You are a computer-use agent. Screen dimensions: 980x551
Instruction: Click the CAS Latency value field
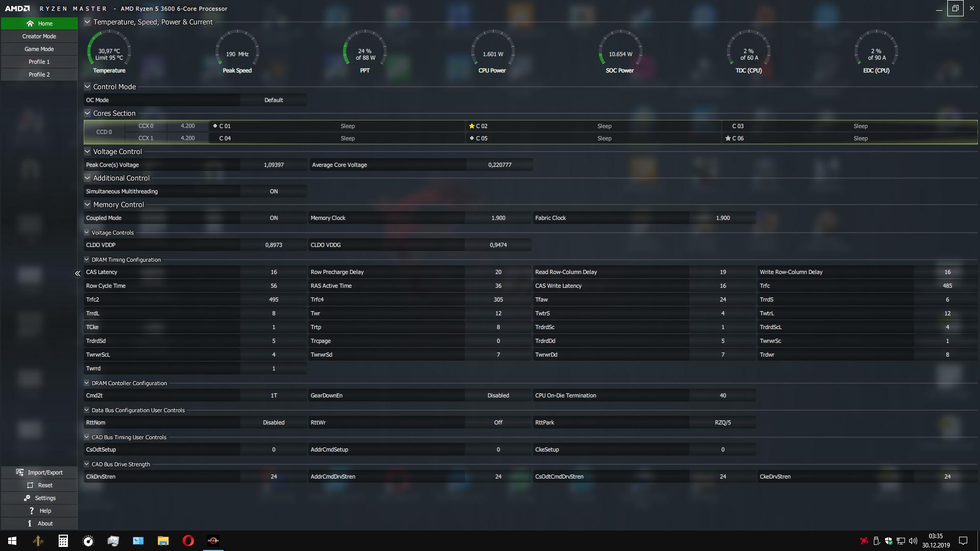274,272
